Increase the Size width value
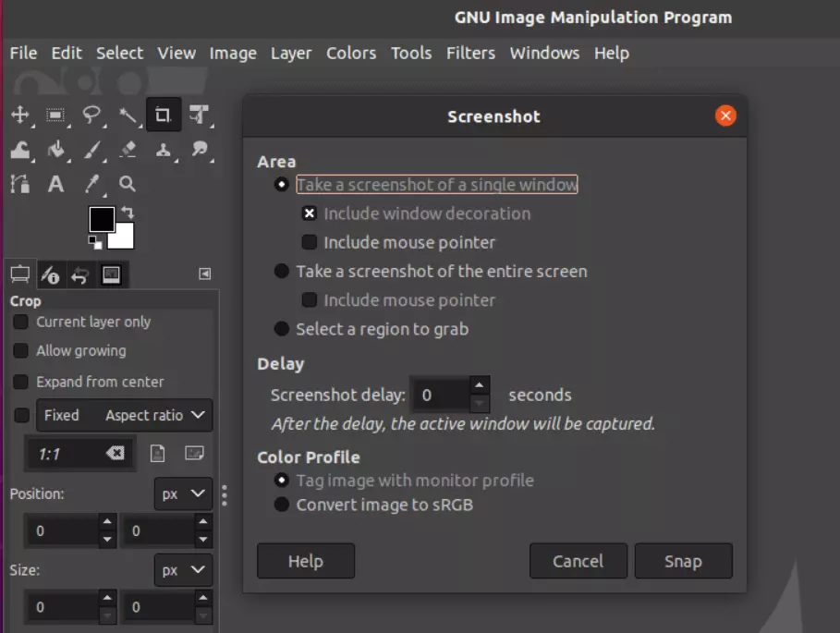The image size is (840, 633). click(x=107, y=598)
